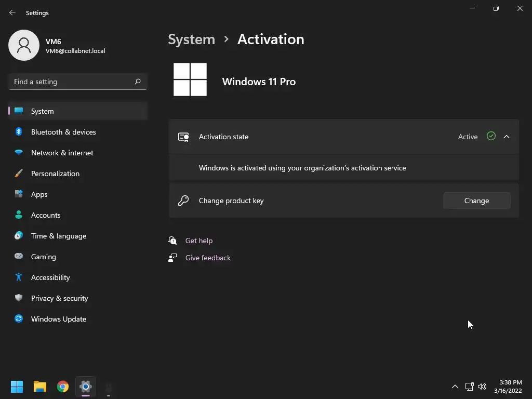Click the search magnifier icon
Viewport: 532px width, 399px height.
[138, 82]
